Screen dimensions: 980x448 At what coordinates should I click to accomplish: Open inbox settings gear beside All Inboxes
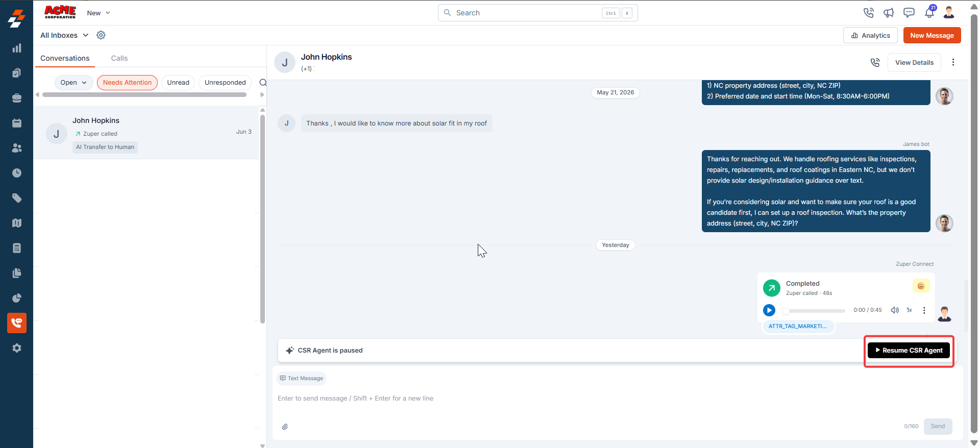click(x=101, y=35)
